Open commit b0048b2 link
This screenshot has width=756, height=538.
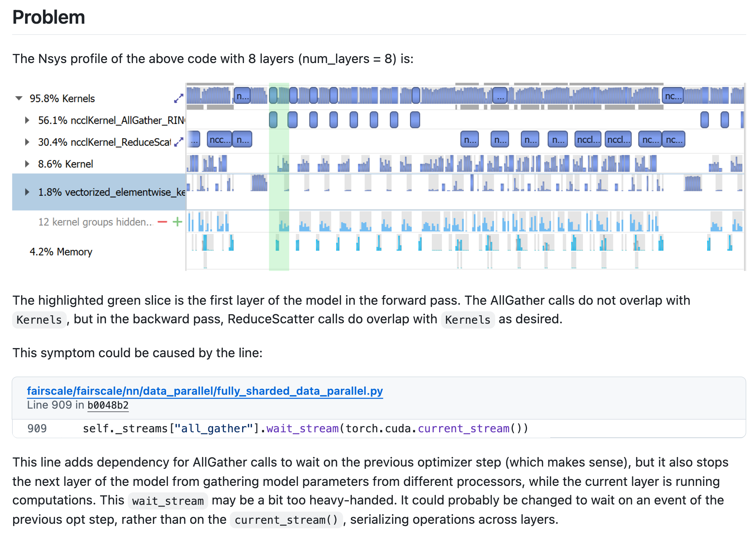[108, 405]
